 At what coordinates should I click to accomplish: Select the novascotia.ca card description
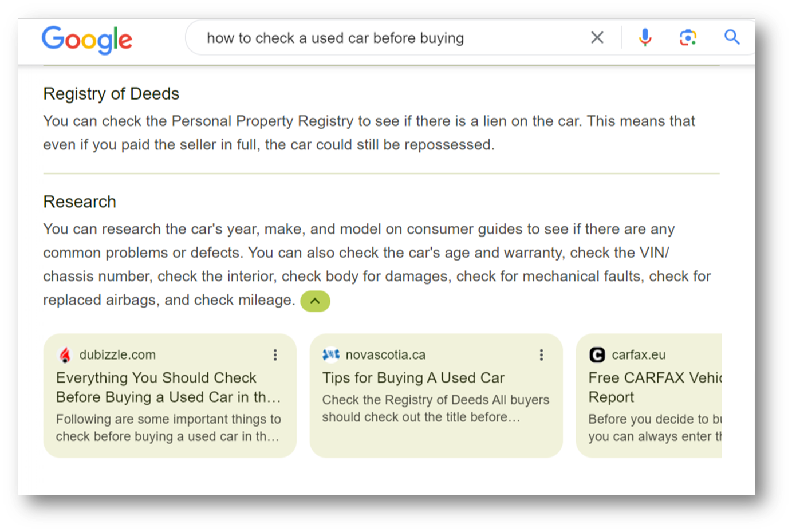coord(435,408)
